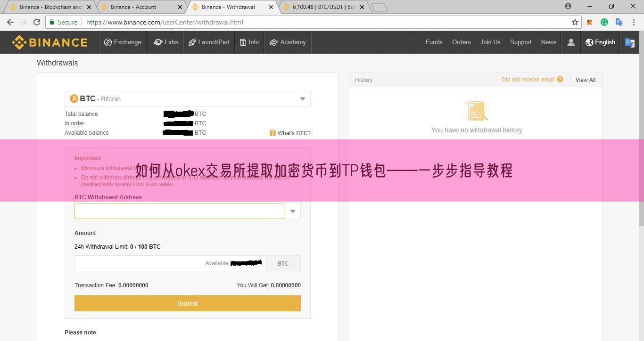
Task: Go to LaunchPad
Action: point(209,42)
